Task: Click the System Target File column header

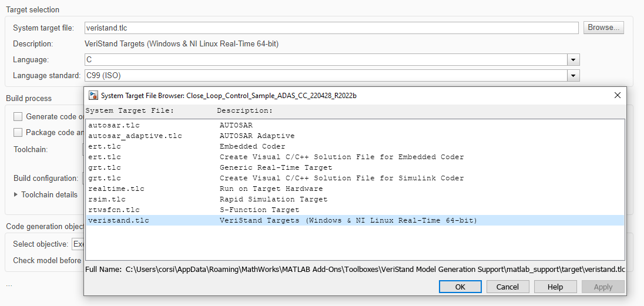Action: tap(130, 111)
